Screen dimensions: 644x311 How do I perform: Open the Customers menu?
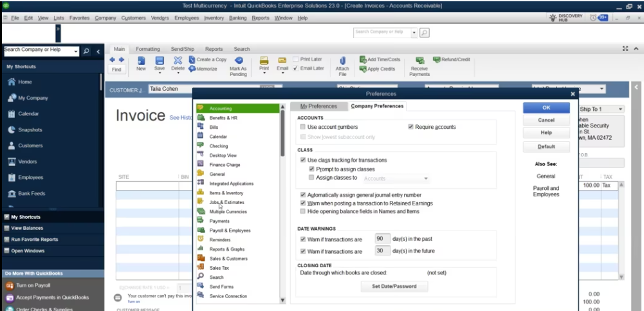pyautogui.click(x=133, y=18)
